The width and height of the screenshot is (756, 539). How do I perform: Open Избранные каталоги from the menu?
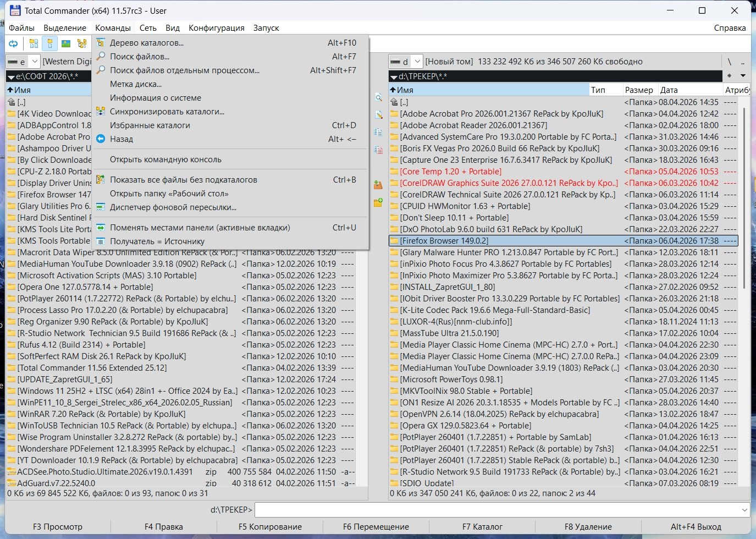[230, 125]
